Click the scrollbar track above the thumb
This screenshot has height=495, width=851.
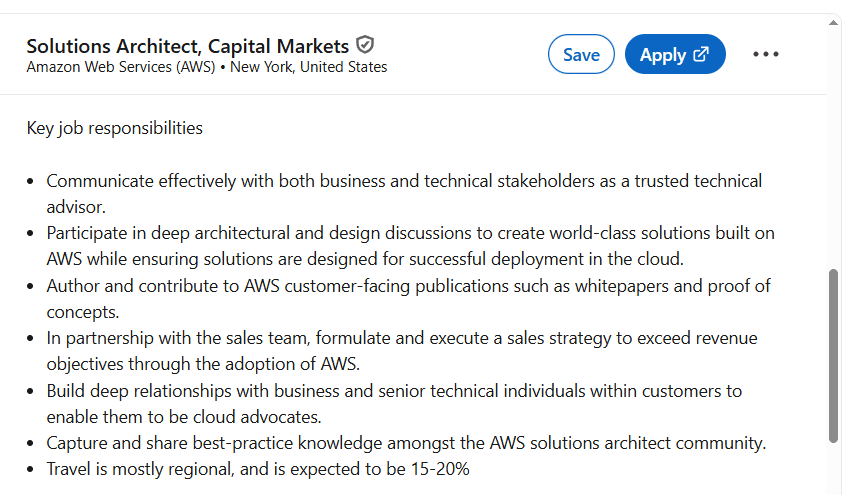[834, 150]
